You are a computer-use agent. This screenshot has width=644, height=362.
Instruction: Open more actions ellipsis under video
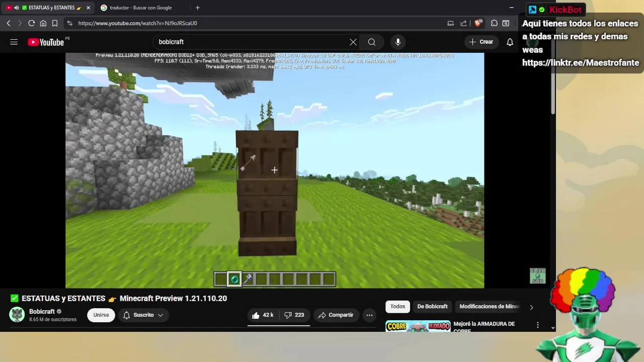[x=369, y=315]
